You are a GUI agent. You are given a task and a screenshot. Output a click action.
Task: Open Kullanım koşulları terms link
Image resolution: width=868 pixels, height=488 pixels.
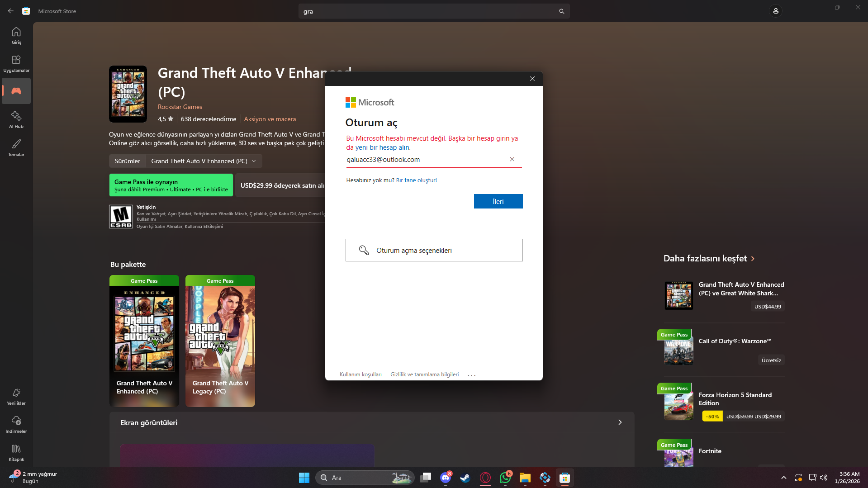click(x=360, y=374)
